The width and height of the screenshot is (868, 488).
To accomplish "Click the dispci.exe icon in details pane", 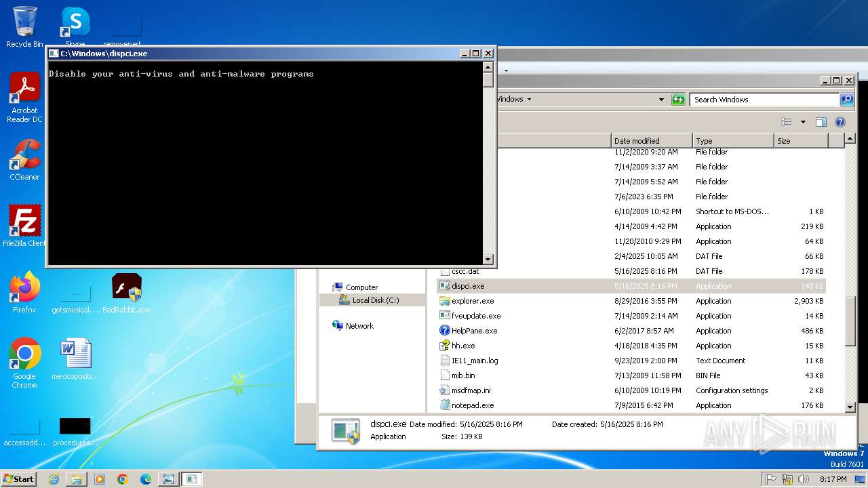I will [346, 431].
